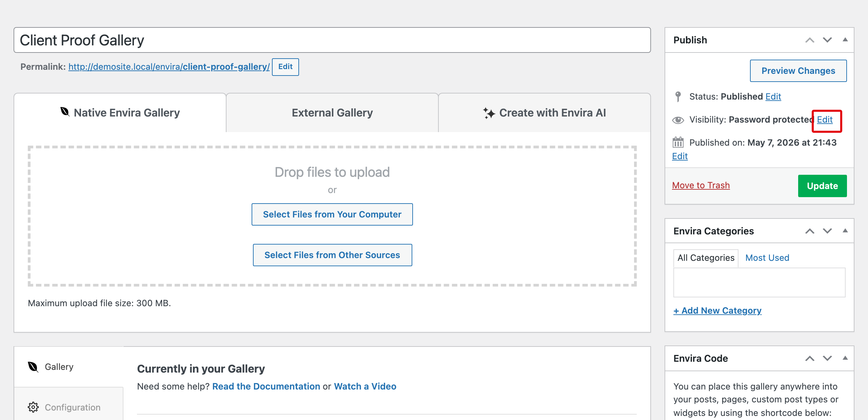Image resolution: width=868 pixels, height=420 pixels.
Task: Open the Create with Envira AI tab
Action: click(545, 113)
